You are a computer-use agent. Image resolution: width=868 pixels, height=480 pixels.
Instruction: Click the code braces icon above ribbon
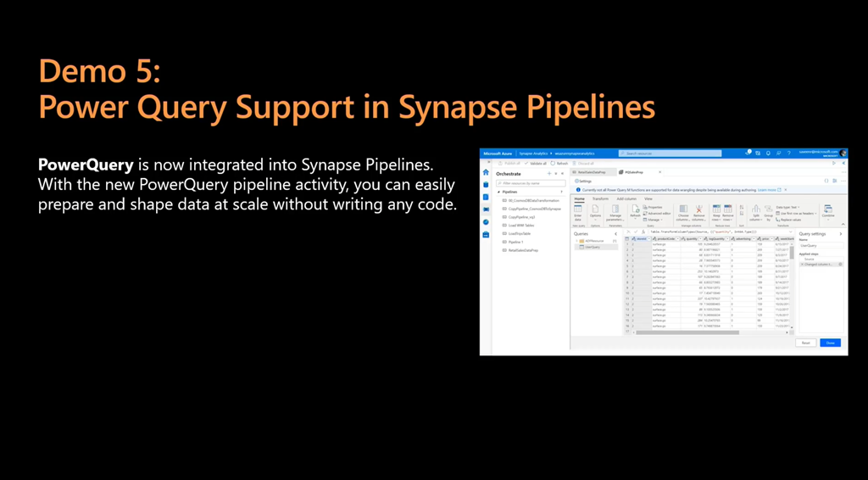[x=826, y=181]
